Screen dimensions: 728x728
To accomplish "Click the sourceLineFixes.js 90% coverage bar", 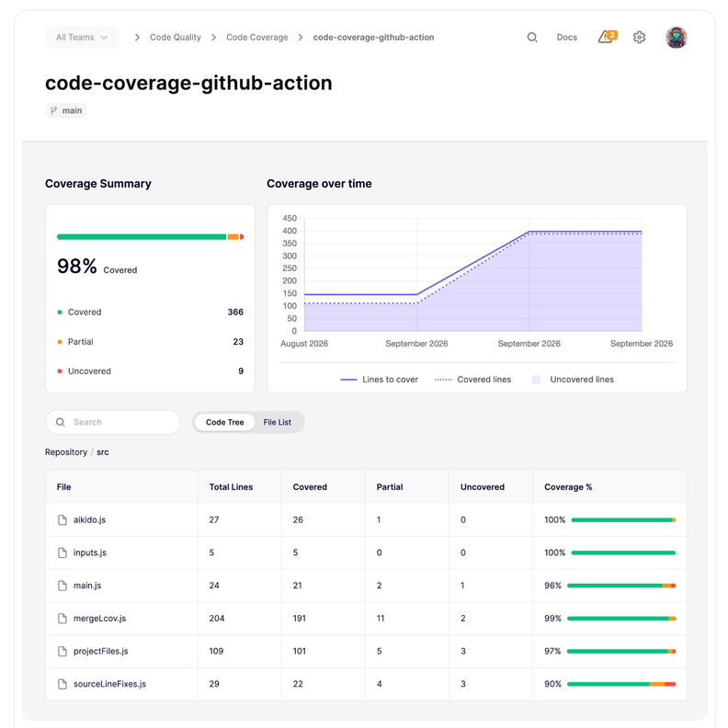I will [x=621, y=684].
